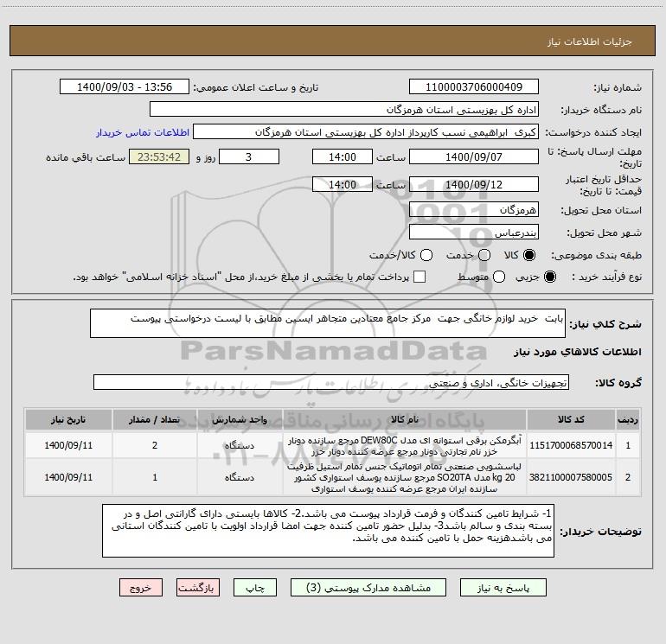
Task: Select the متوسط purchase type radio
Action: (x=499, y=277)
